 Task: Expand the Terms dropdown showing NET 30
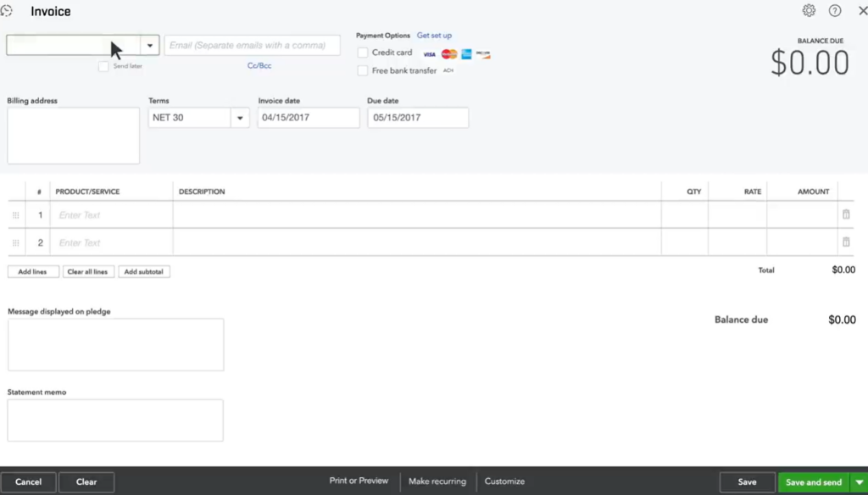click(240, 117)
